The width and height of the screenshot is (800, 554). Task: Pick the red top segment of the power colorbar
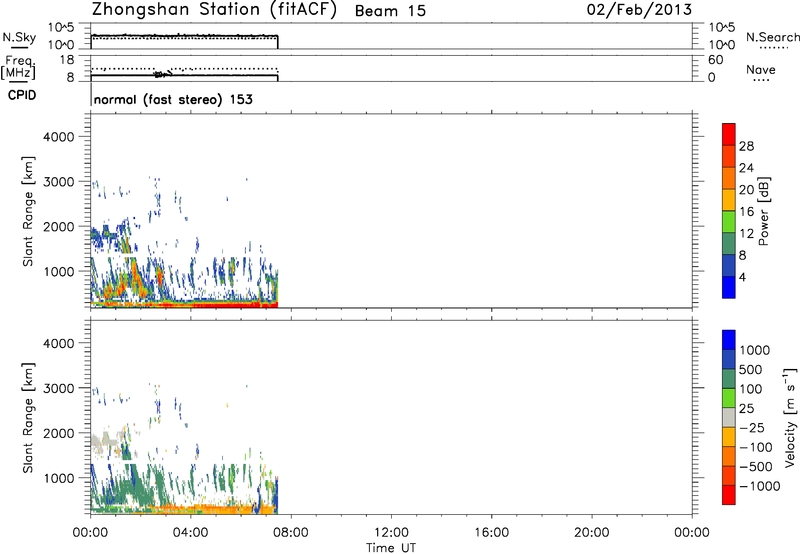(x=729, y=134)
